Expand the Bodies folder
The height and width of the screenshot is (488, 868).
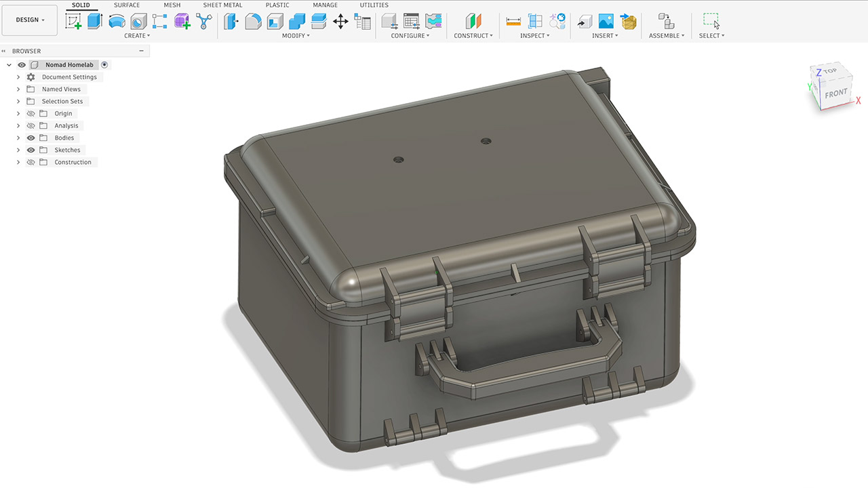pos(18,138)
